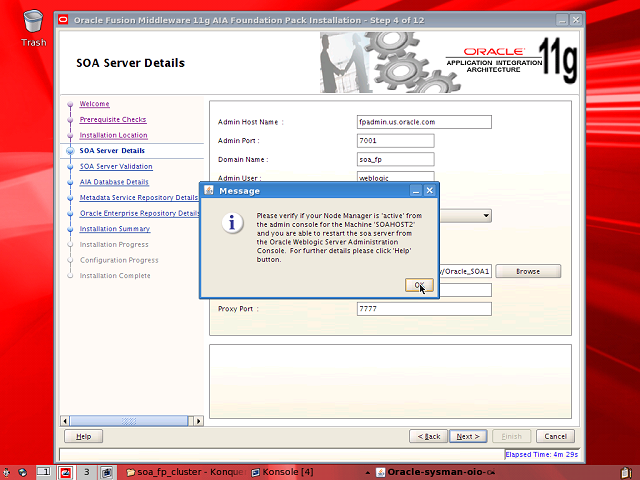Open the AIA Database Details step
640x480 pixels.
pos(114,182)
